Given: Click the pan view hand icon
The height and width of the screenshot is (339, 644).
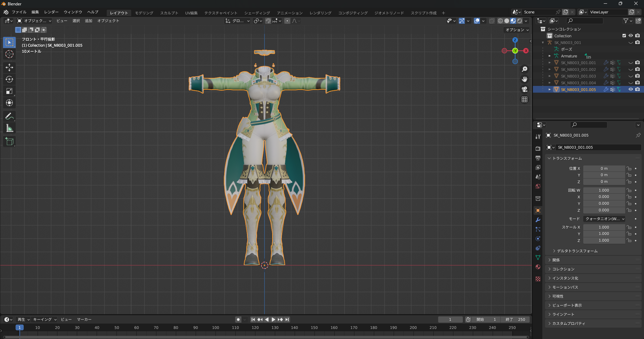Looking at the screenshot, I should [x=525, y=79].
